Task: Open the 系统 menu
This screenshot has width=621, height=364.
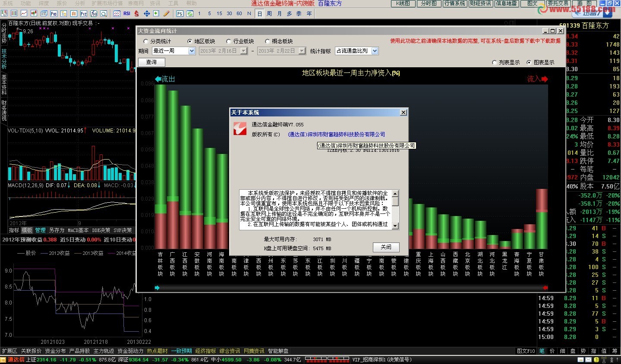Action: click(x=7, y=3)
